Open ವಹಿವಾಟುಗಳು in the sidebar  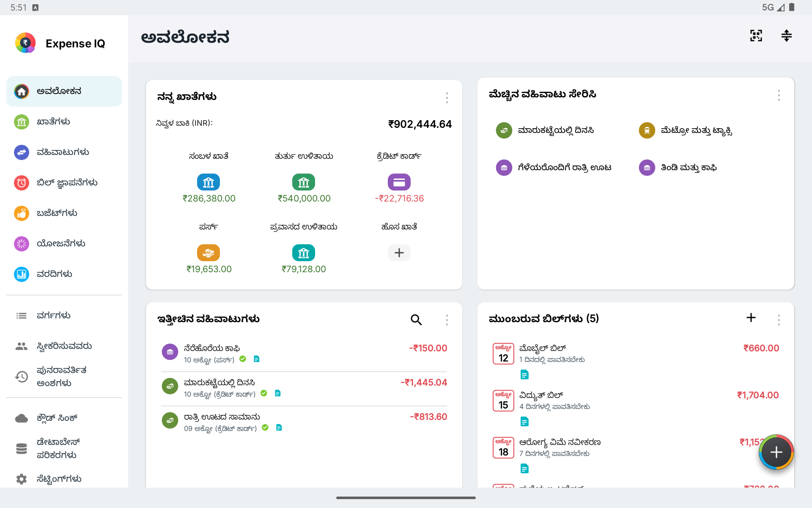point(64,152)
